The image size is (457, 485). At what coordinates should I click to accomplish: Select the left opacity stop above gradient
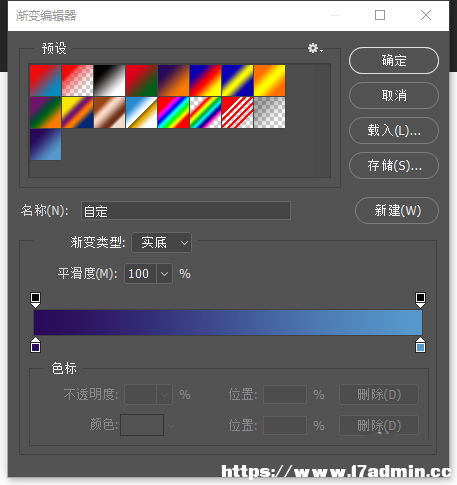click(x=35, y=300)
